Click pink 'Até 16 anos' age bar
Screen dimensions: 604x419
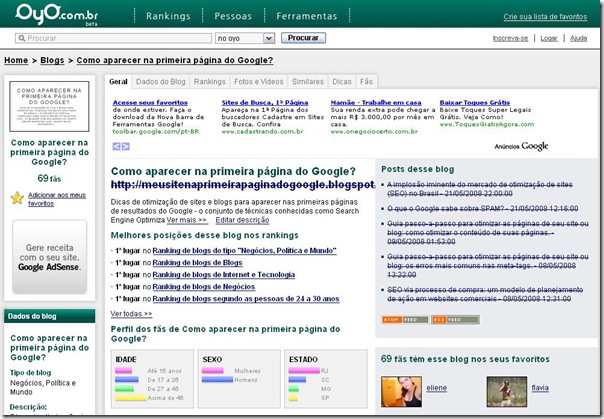(x=123, y=371)
